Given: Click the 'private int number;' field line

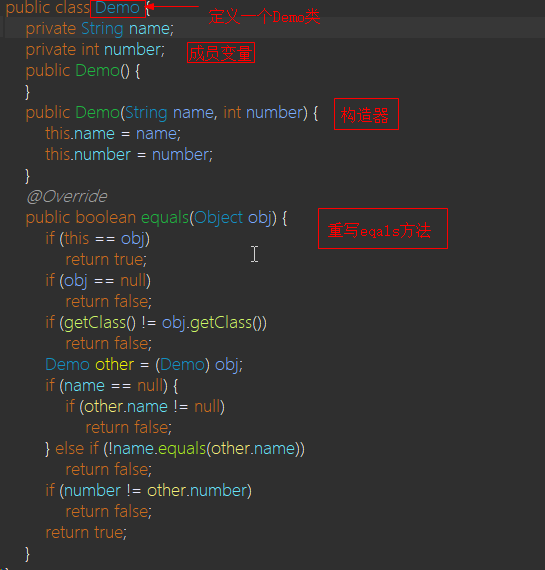Looking at the screenshot, I should pos(95,50).
